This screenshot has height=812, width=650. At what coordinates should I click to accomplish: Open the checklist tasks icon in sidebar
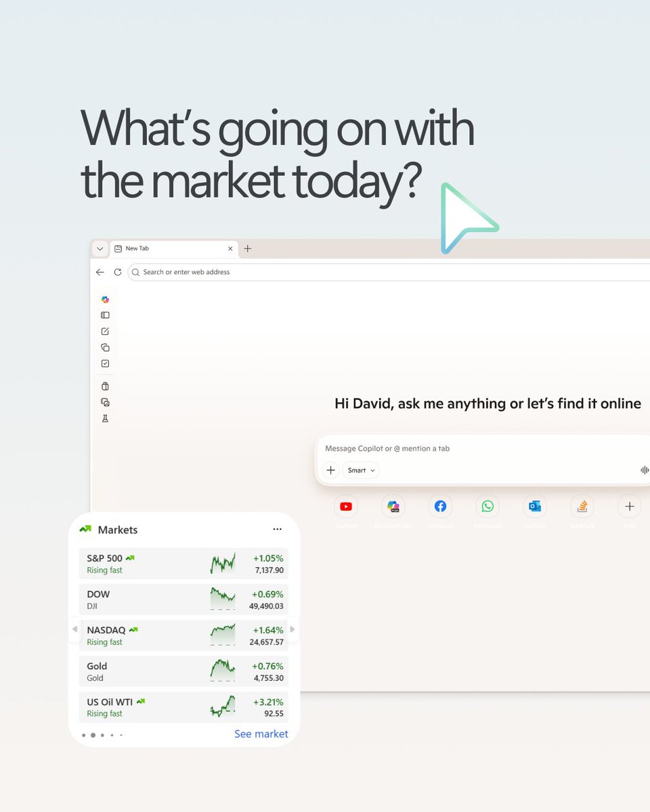[x=105, y=364]
